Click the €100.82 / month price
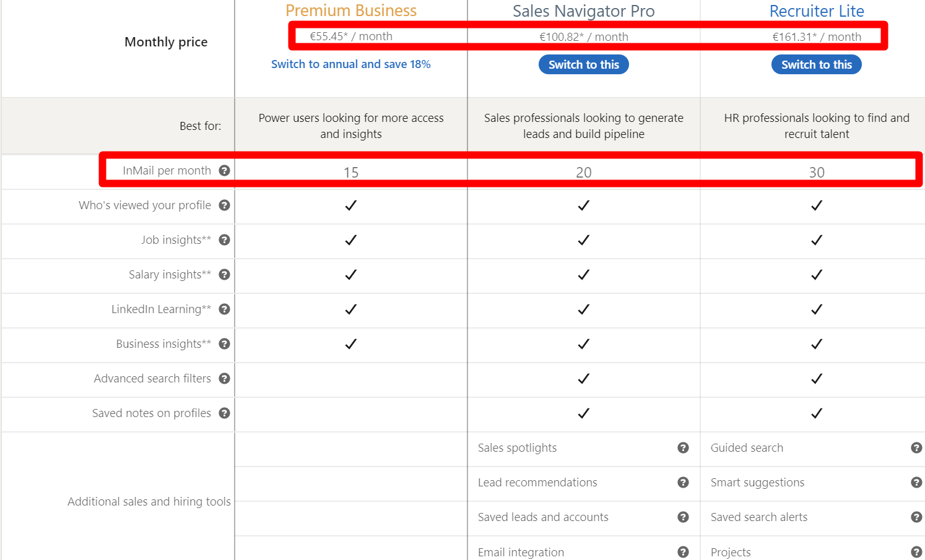Viewport: 925px width, 560px height. click(584, 37)
